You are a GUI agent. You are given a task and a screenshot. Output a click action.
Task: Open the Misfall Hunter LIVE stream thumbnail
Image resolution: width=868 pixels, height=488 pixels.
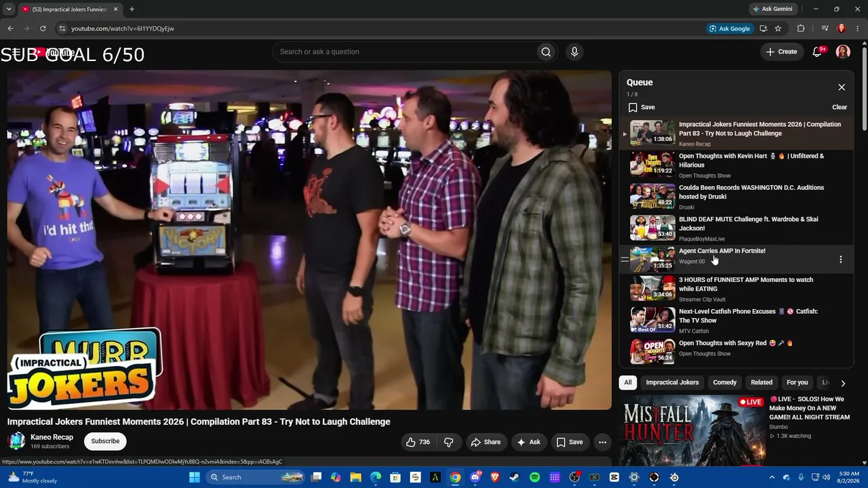point(692,430)
